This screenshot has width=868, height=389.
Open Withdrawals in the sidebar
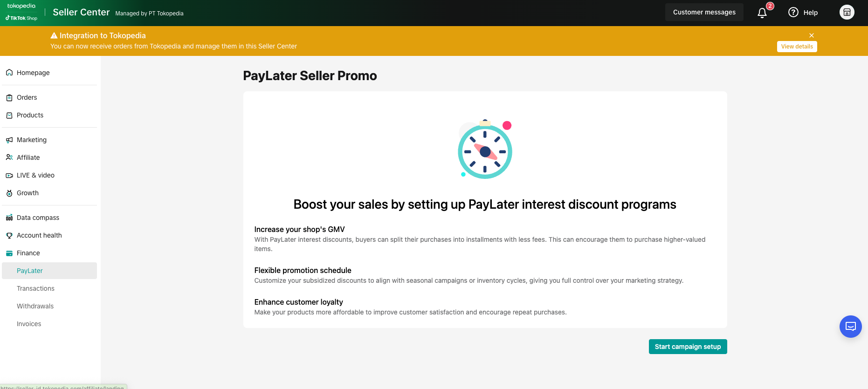(x=35, y=306)
